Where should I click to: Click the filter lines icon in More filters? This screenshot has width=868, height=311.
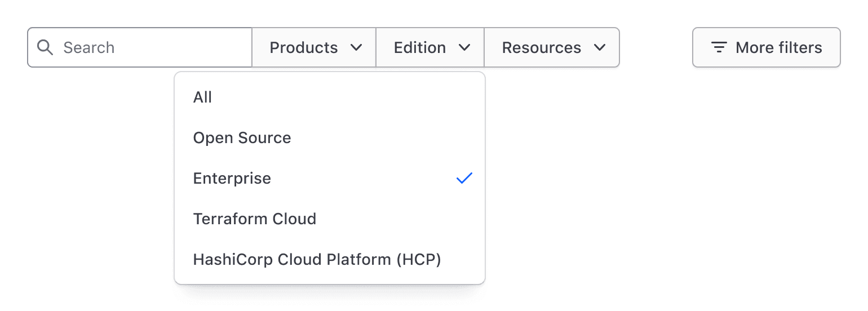[x=719, y=48]
